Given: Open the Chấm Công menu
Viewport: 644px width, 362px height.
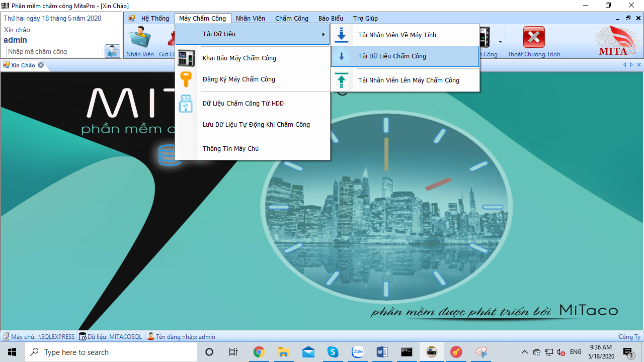Looking at the screenshot, I should pos(292,18).
